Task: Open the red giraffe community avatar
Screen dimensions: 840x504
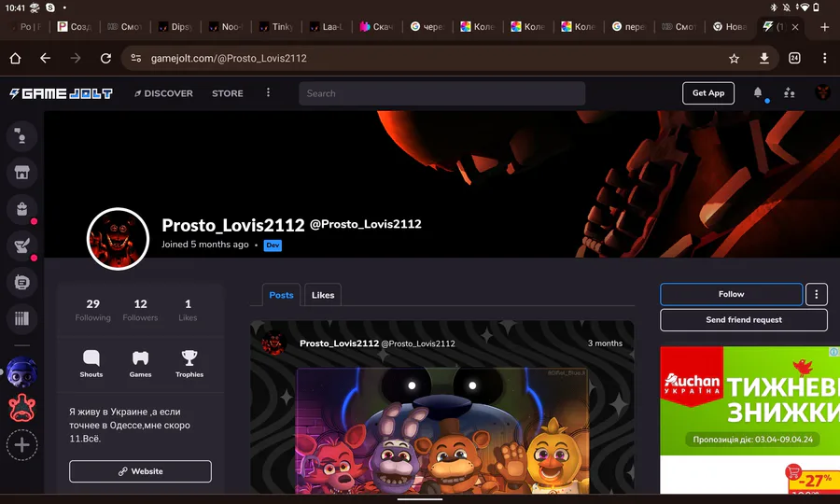Action: coord(21,408)
